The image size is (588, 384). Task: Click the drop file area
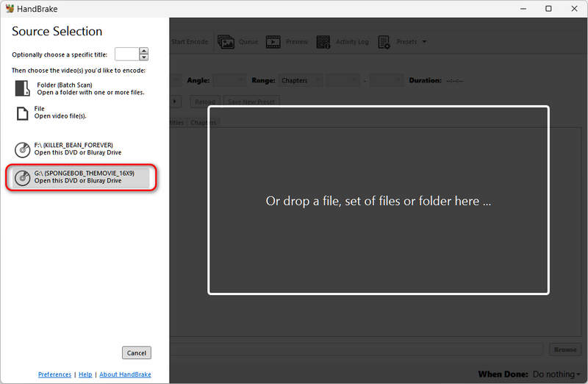(x=379, y=200)
